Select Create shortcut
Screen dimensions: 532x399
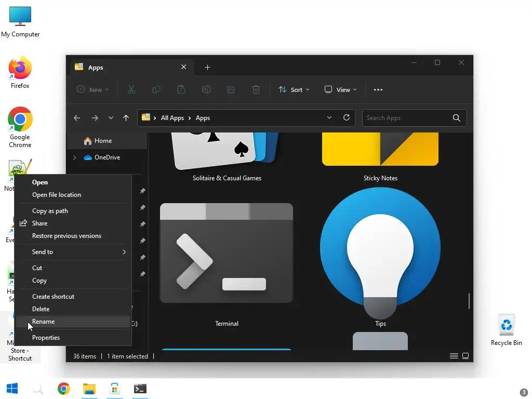73,296
